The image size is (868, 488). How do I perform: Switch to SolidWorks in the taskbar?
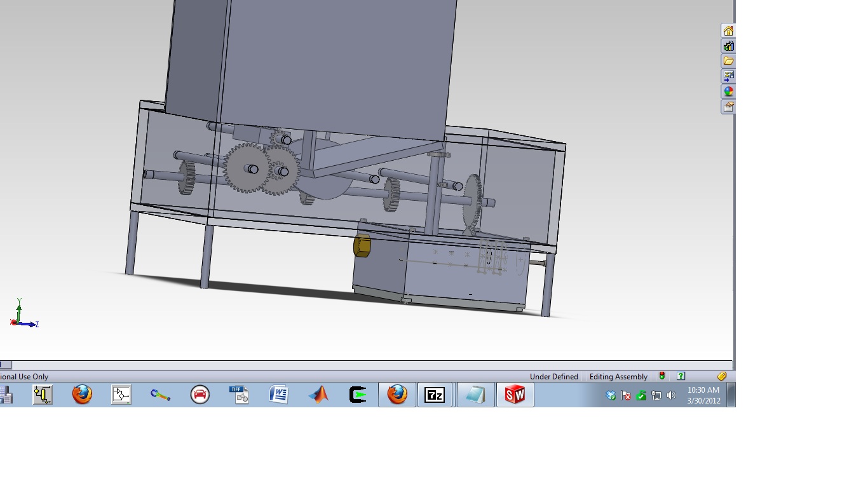(515, 395)
